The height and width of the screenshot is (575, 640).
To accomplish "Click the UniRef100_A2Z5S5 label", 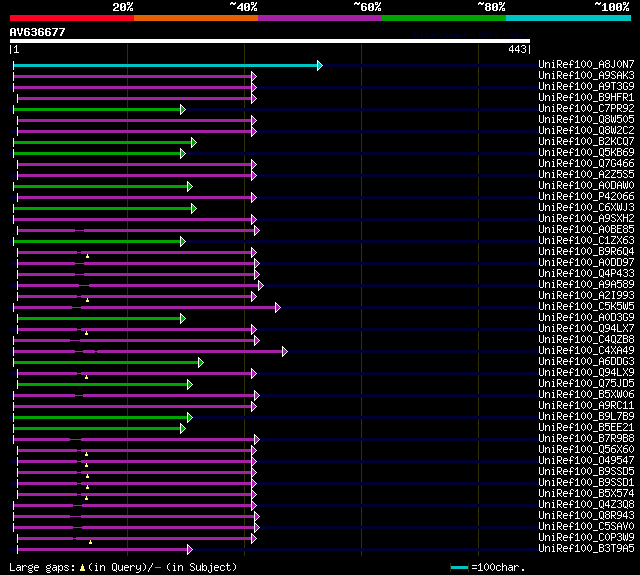I will (x=586, y=175).
